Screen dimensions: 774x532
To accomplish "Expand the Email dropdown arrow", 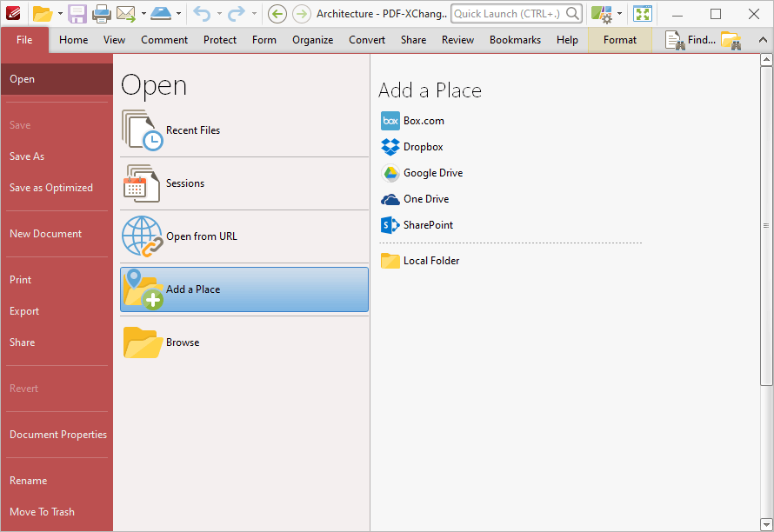I will click(x=143, y=14).
